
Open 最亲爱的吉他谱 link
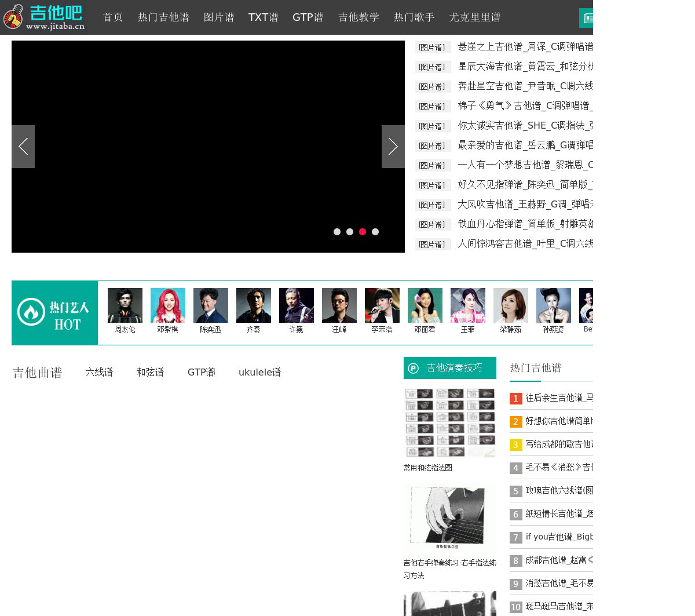pyautogui.click(x=525, y=145)
